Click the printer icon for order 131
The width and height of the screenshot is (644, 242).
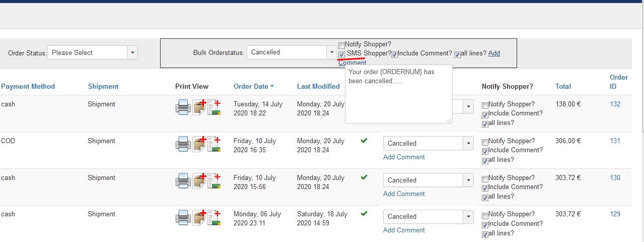pos(183,144)
